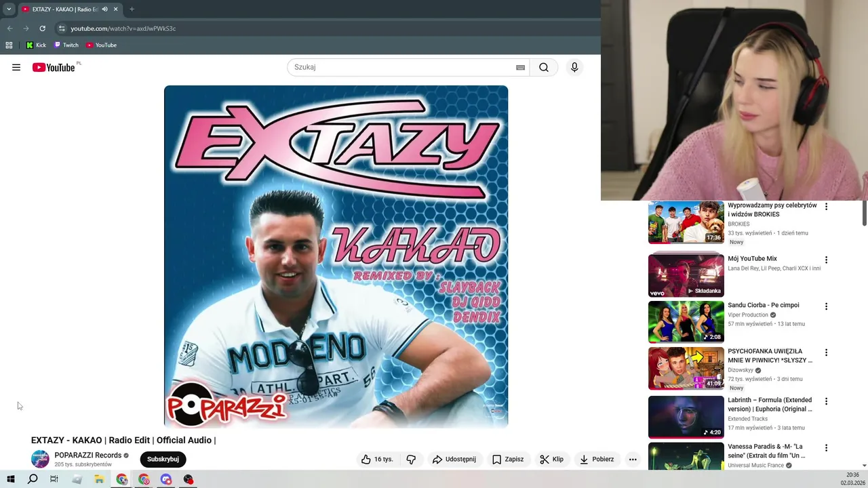Open the Kick bookmark
Viewport: 868px width, 488px height.
pos(36,45)
